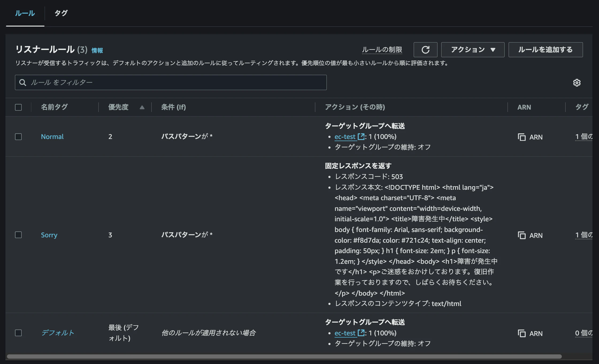Click the 名前タグ column header
Viewport: 599px width, 364px height.
[54, 107]
